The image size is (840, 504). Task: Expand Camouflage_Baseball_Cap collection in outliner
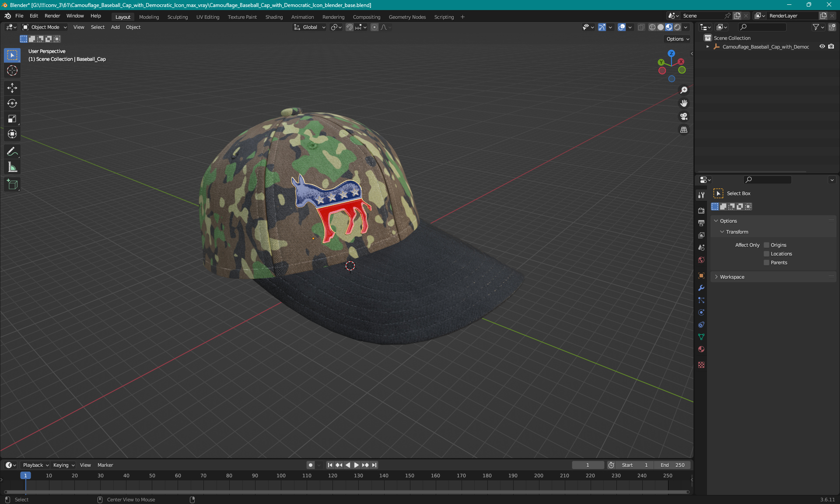click(708, 46)
